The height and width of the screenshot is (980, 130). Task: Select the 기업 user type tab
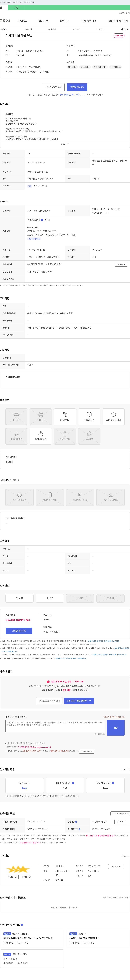click(16, 8)
